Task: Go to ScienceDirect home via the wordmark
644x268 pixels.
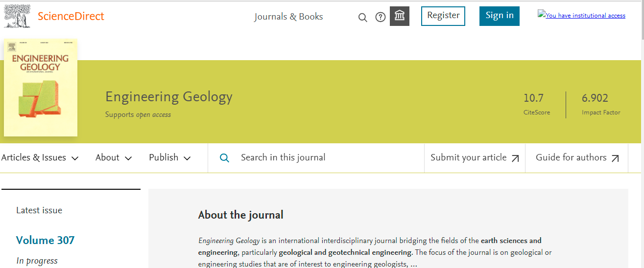Action: [71, 16]
